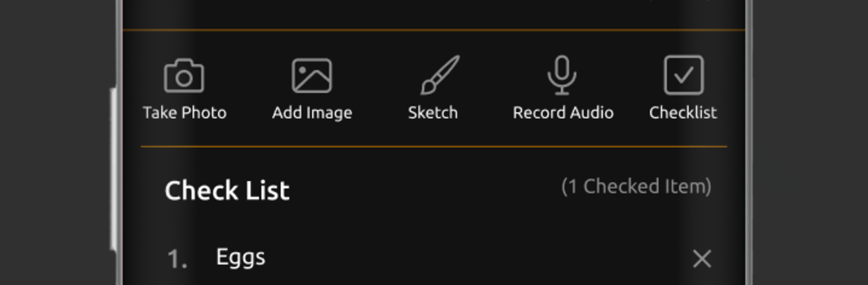The image size is (868, 285).
Task: Click the side handle on device's left edge
Action: point(113,169)
